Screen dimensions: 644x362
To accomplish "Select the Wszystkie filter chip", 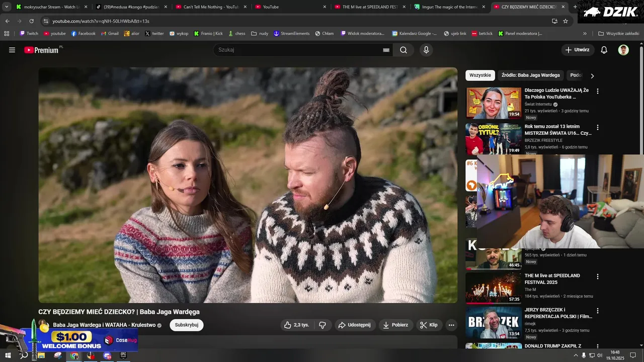I will pos(480,75).
